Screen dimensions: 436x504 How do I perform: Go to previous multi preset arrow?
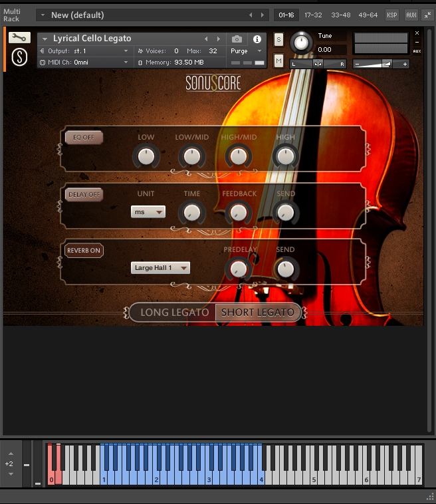[x=251, y=15]
